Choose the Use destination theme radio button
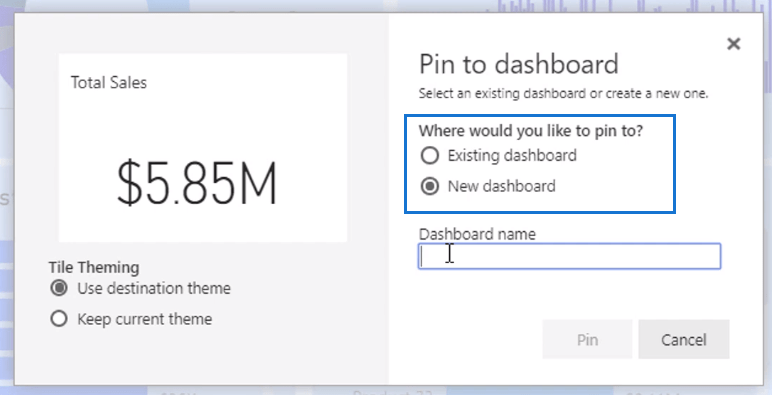 [x=59, y=288]
